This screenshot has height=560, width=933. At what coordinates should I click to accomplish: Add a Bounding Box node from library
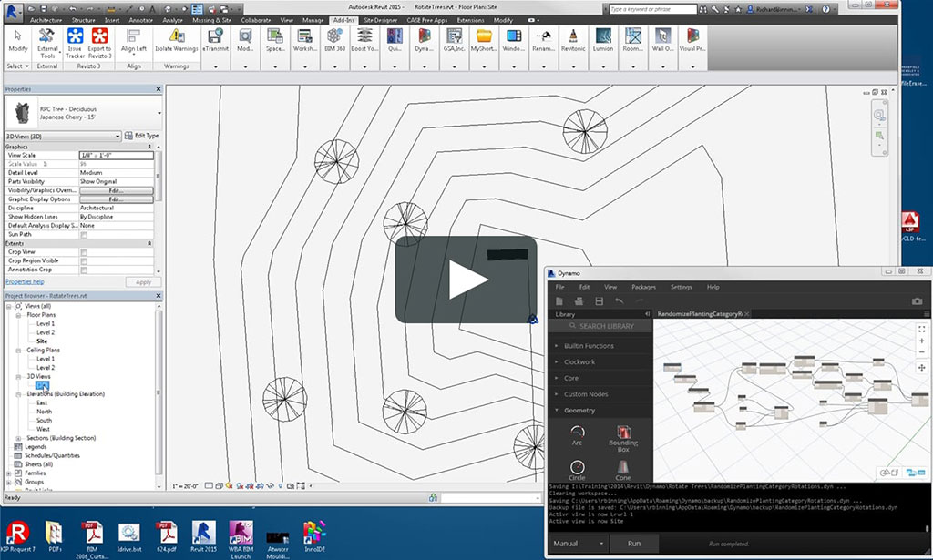coord(623,439)
